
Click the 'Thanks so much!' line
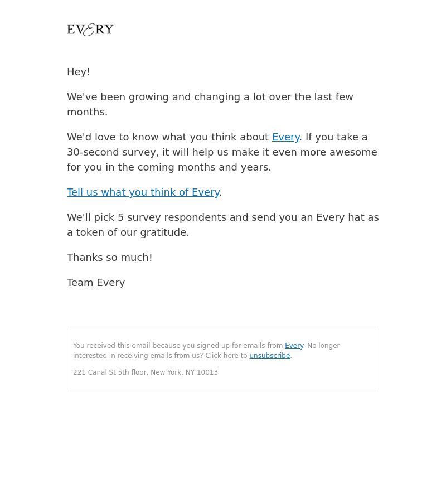[x=110, y=258]
